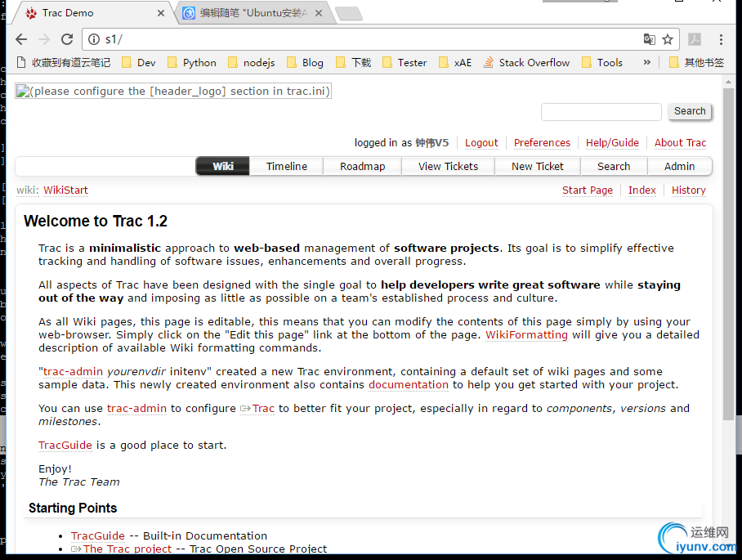The width and height of the screenshot is (742, 560).
Task: Click the PDF extension icon
Action: (x=695, y=39)
